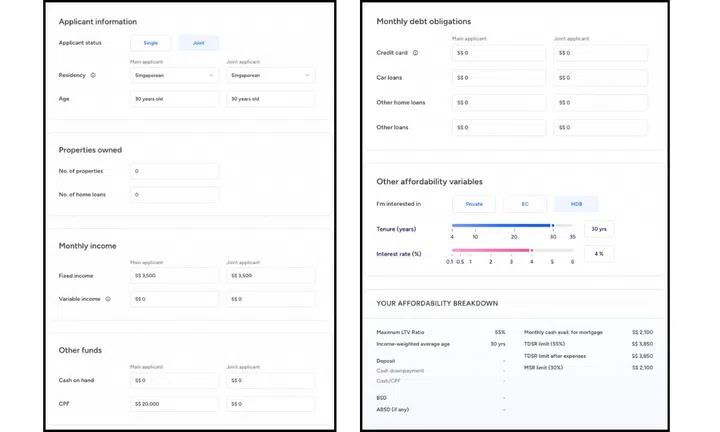The image size is (720, 432).
Task: Choose HDB property type
Action: coord(576,204)
